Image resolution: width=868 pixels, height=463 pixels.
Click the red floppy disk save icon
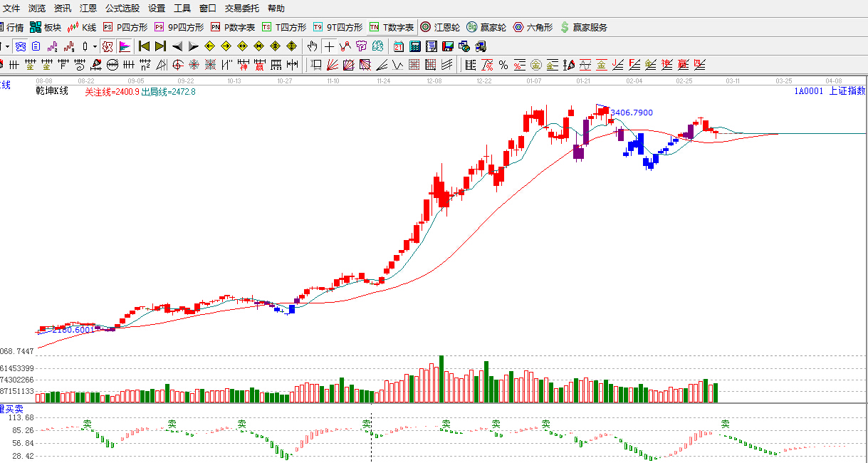pyautogui.click(x=447, y=46)
